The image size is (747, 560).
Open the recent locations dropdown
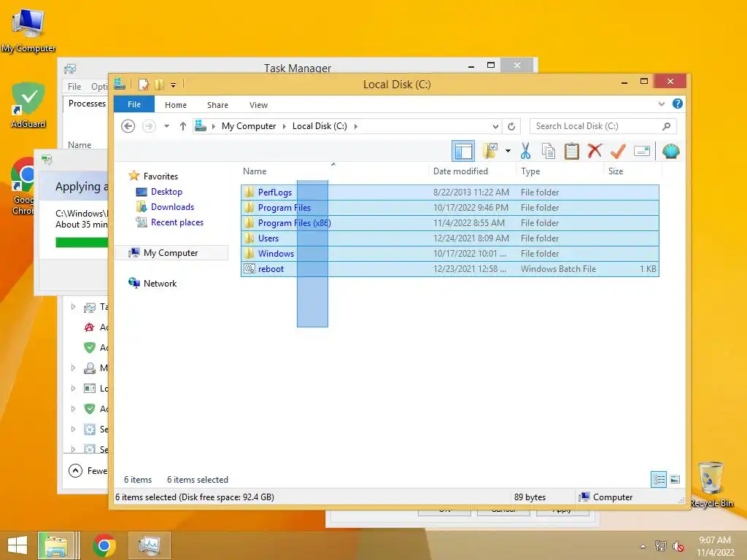click(x=167, y=126)
